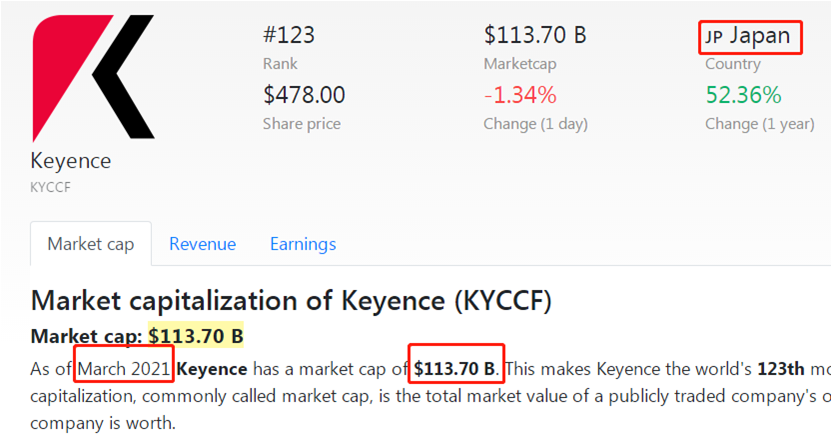Click the red -1.34% daily change
The height and width of the screenshot is (444, 832).
click(520, 95)
